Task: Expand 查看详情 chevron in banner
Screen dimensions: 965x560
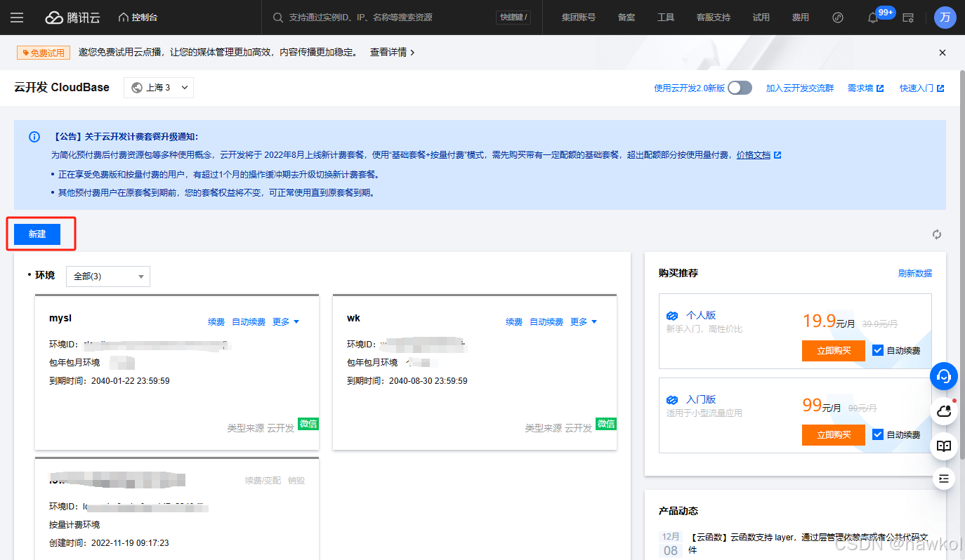Action: [412, 53]
